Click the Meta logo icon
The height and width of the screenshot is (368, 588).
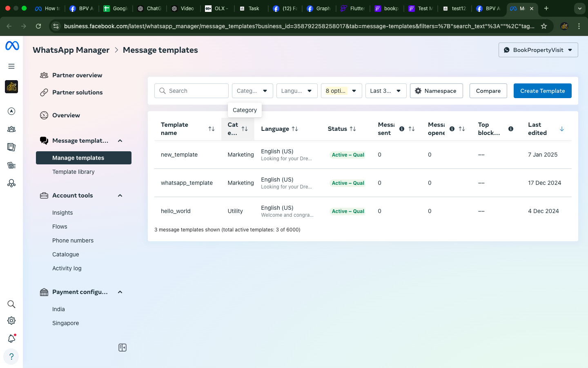click(x=12, y=46)
